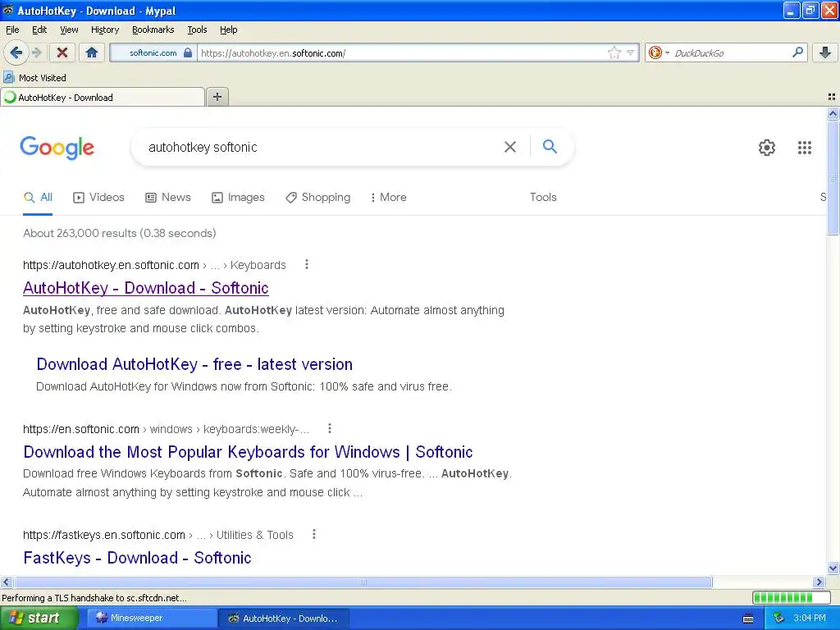Bookmark this page with the star icon
The width and height of the screenshot is (840, 630).
pos(614,52)
